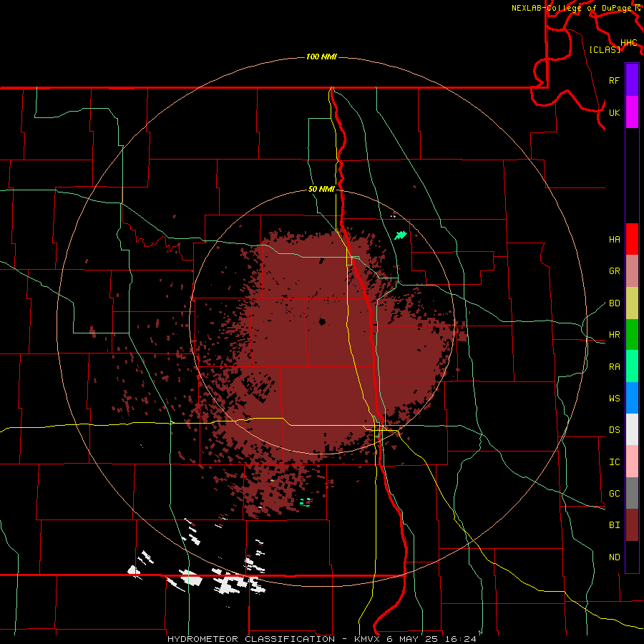Click the HR green legend swatch
644x644 pixels.
632,335
